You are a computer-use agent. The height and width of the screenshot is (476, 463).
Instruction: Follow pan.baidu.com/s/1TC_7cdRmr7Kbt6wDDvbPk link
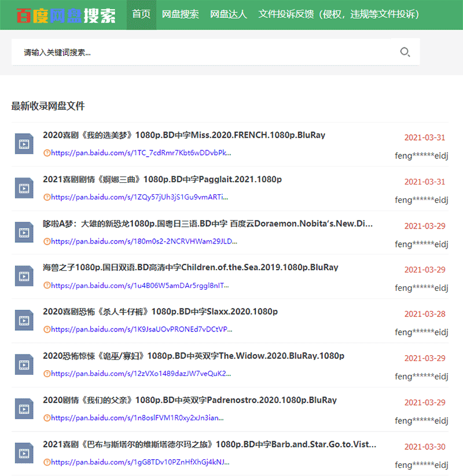tap(141, 153)
